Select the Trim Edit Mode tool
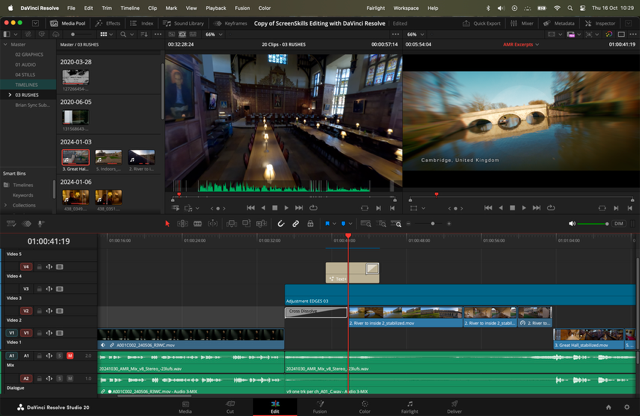 pyautogui.click(x=182, y=224)
